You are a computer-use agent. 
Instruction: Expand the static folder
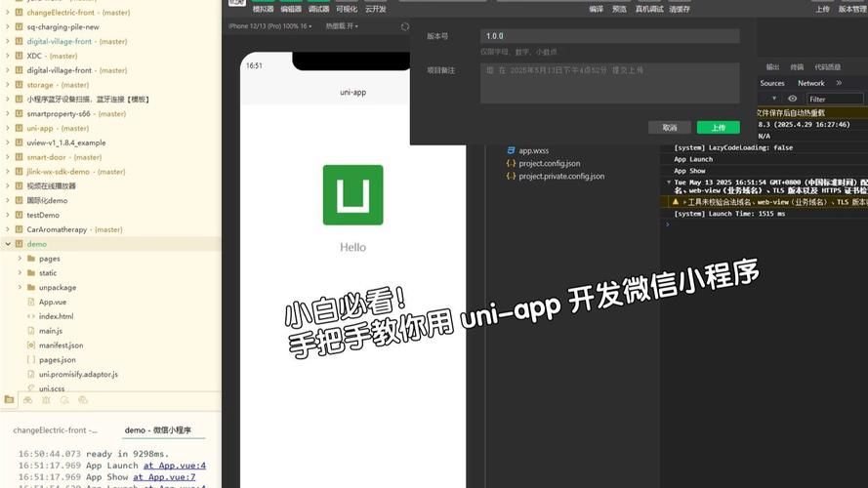click(20, 272)
